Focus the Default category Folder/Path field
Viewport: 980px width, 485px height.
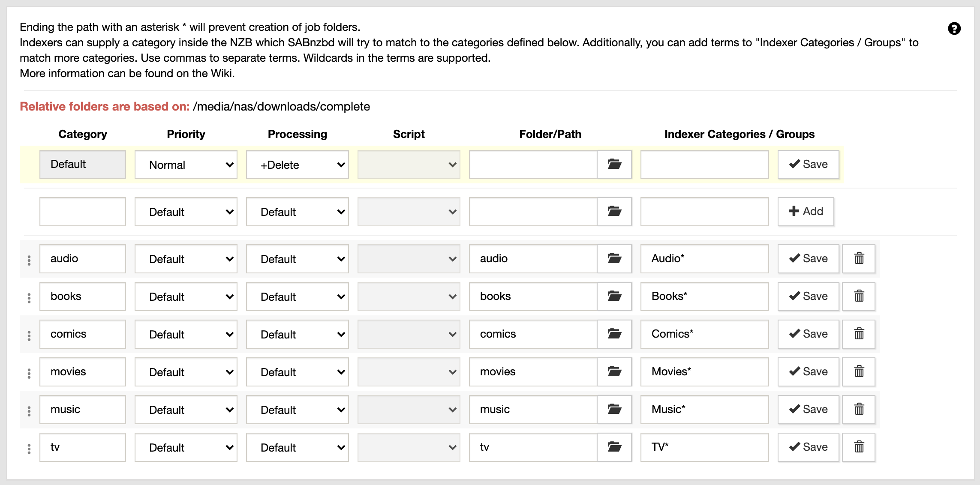(x=533, y=164)
